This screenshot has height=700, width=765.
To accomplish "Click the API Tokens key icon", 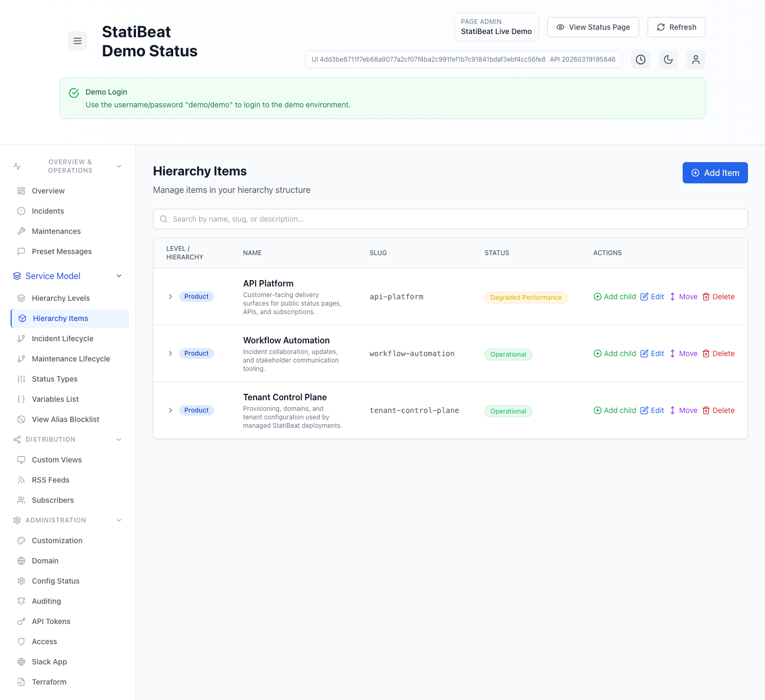I will coord(21,621).
